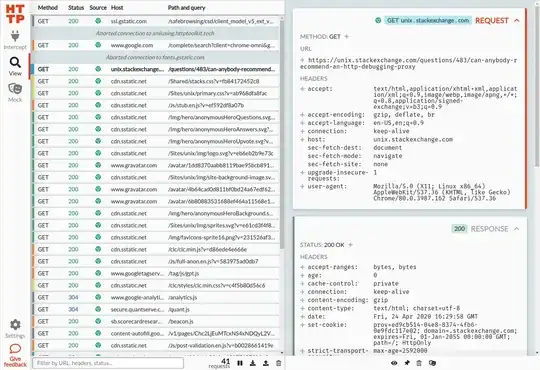Expand upgrade-insecure-requests header info
Screen dimensions: 540x370
pyautogui.click(x=302, y=172)
